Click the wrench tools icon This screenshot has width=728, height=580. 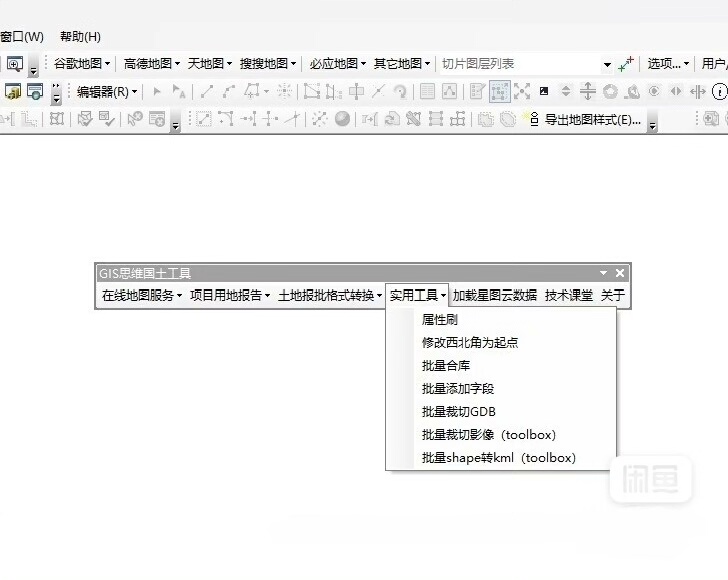click(x=413, y=119)
